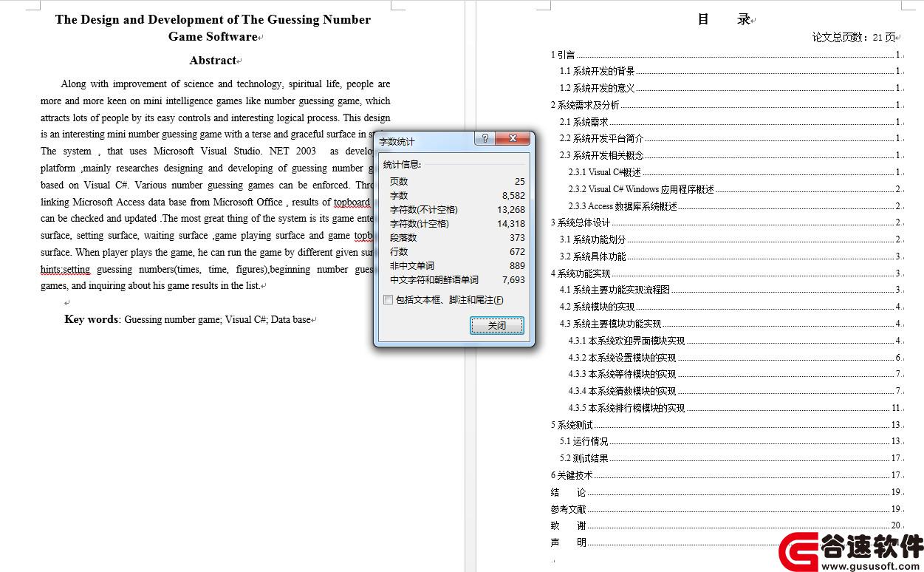Open TOC entry 6 关键技术
Image resolution: width=924 pixels, height=572 pixels.
click(726, 475)
